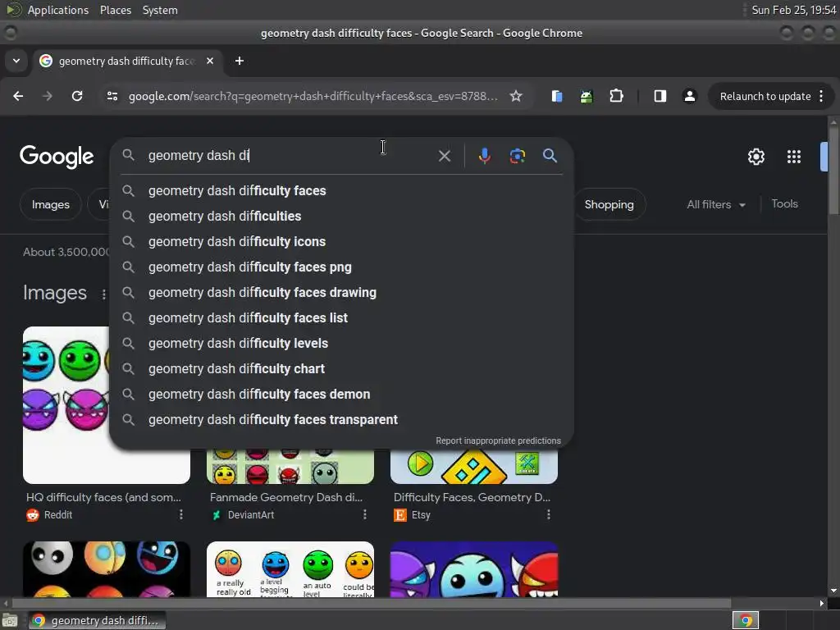Click the show desktop icon in taskbar
Viewport: 840px width, 630px height.
click(10, 620)
